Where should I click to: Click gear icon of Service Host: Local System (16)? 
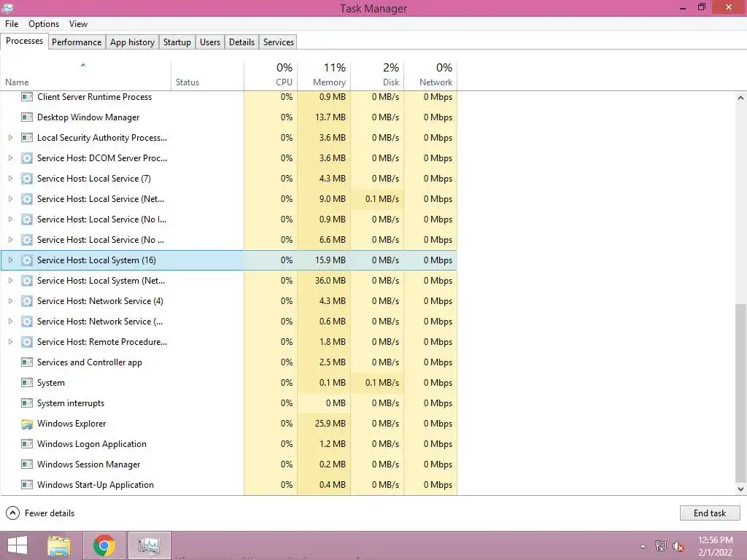(27, 260)
